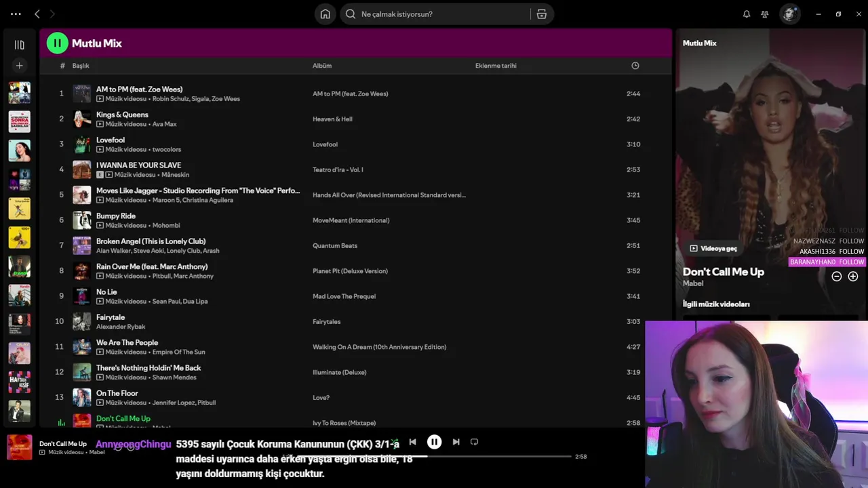
Task: Open artist Empire Of The Sun
Action: click(178, 352)
